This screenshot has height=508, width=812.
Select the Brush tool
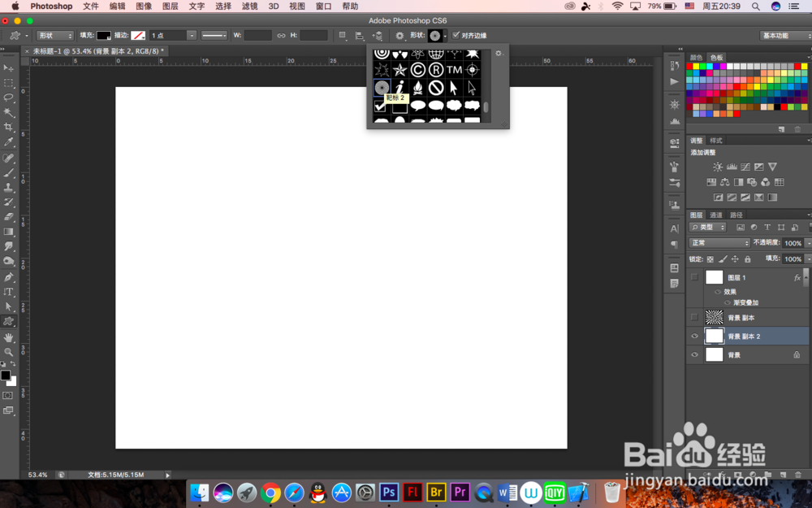coord(8,172)
